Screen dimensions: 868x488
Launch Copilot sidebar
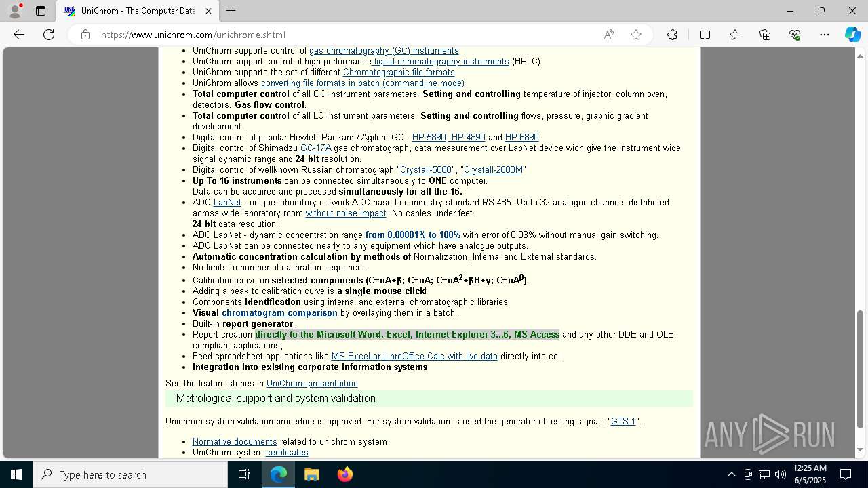point(852,35)
